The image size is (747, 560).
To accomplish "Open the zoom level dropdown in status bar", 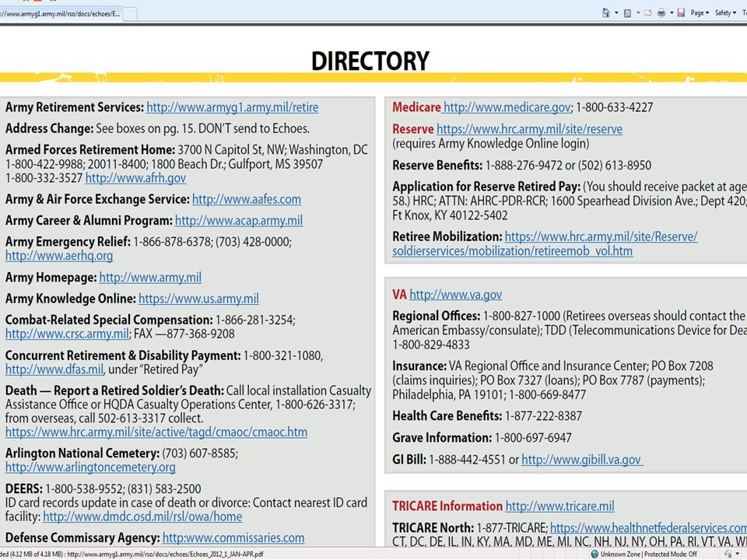I will 738,555.
